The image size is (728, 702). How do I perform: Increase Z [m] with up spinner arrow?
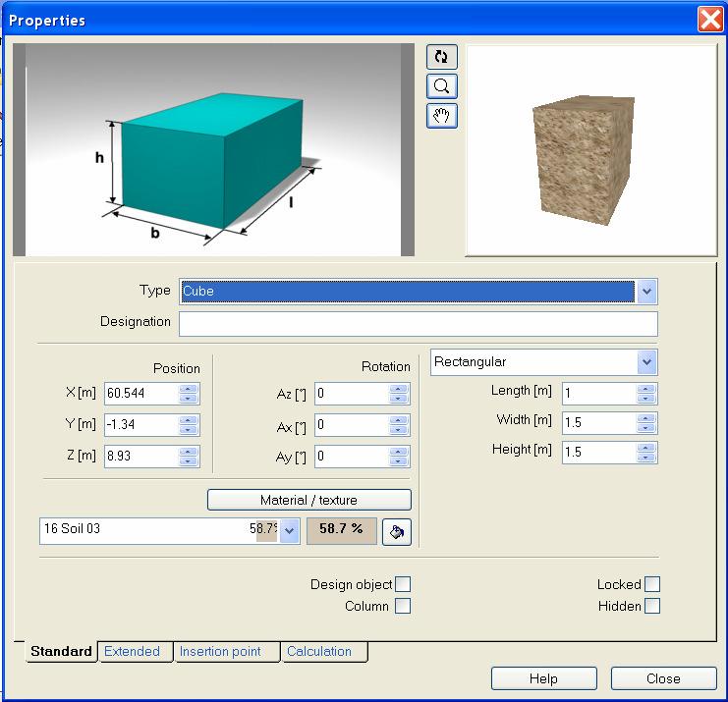pyautogui.click(x=189, y=452)
